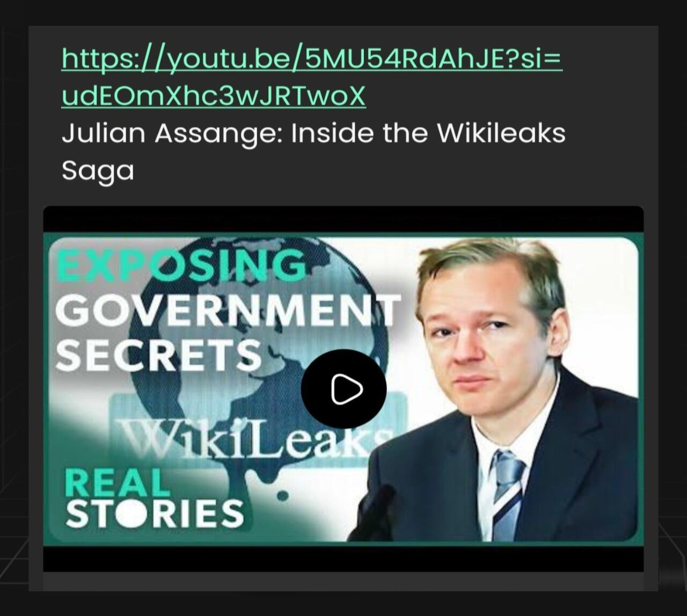Click the 'REAL' teal word in logo
This screenshot has height=616, width=687.
tap(117, 483)
